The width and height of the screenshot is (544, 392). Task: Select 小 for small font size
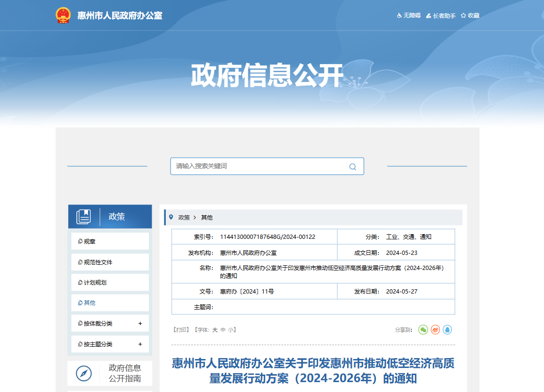[x=231, y=330]
